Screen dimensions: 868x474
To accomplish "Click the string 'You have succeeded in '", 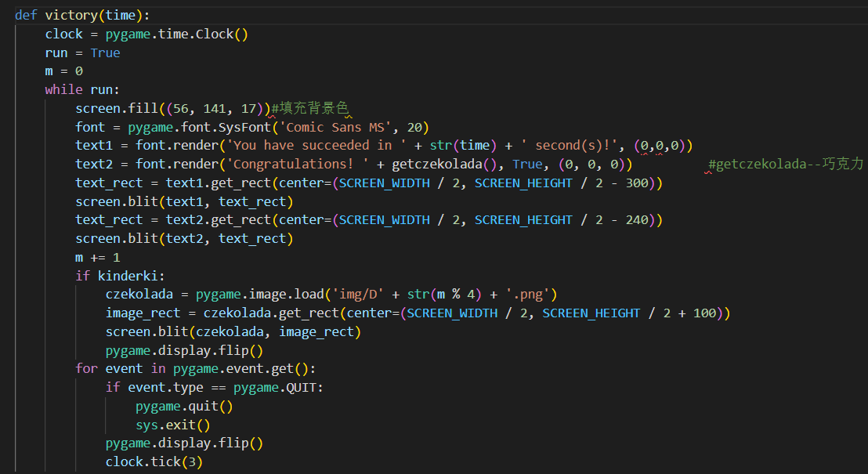I will click(316, 145).
